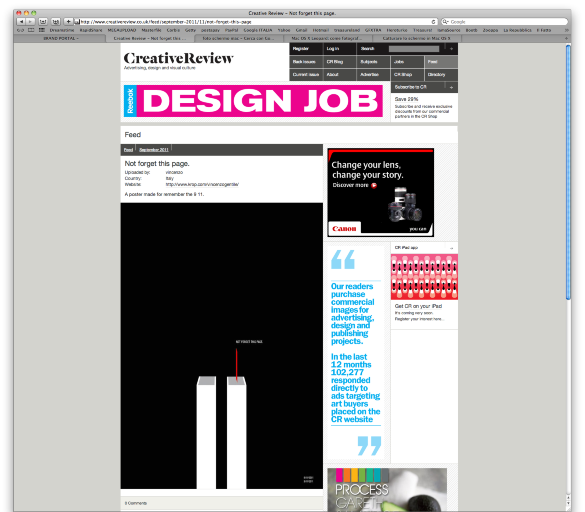Open the reading list glasses icon
This screenshot has height=512, width=585.
(20, 30)
